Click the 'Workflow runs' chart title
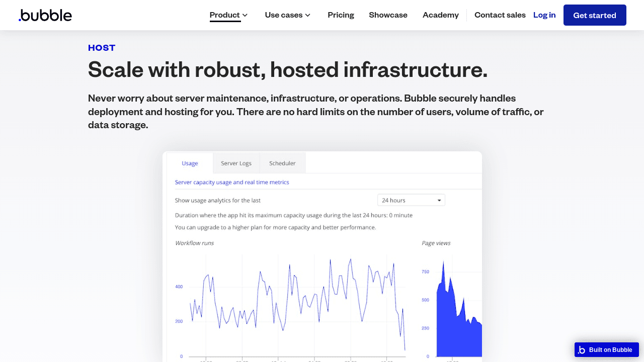The height and width of the screenshot is (362, 644). pyautogui.click(x=194, y=243)
